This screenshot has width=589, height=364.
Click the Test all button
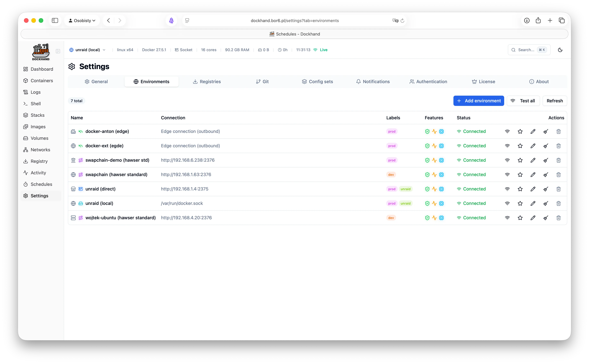coord(523,101)
